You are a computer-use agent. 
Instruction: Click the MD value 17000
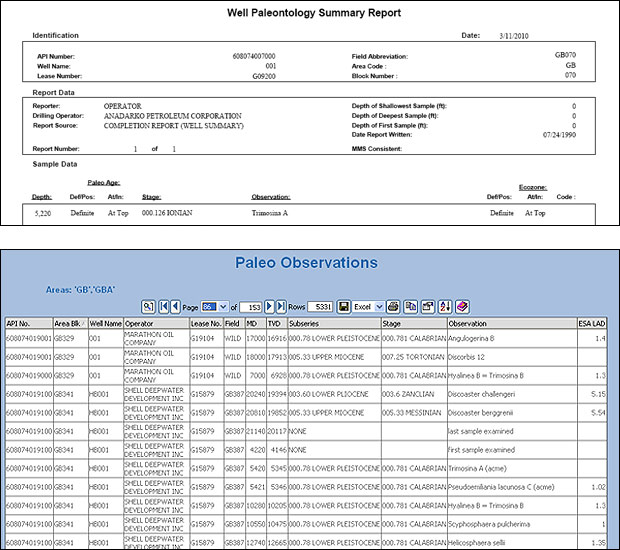pyautogui.click(x=256, y=338)
